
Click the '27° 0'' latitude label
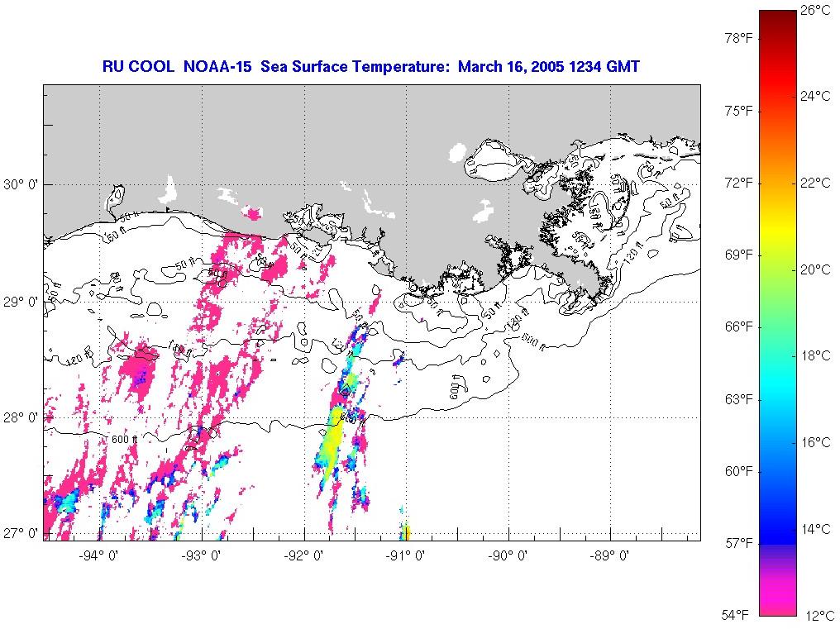(21, 534)
